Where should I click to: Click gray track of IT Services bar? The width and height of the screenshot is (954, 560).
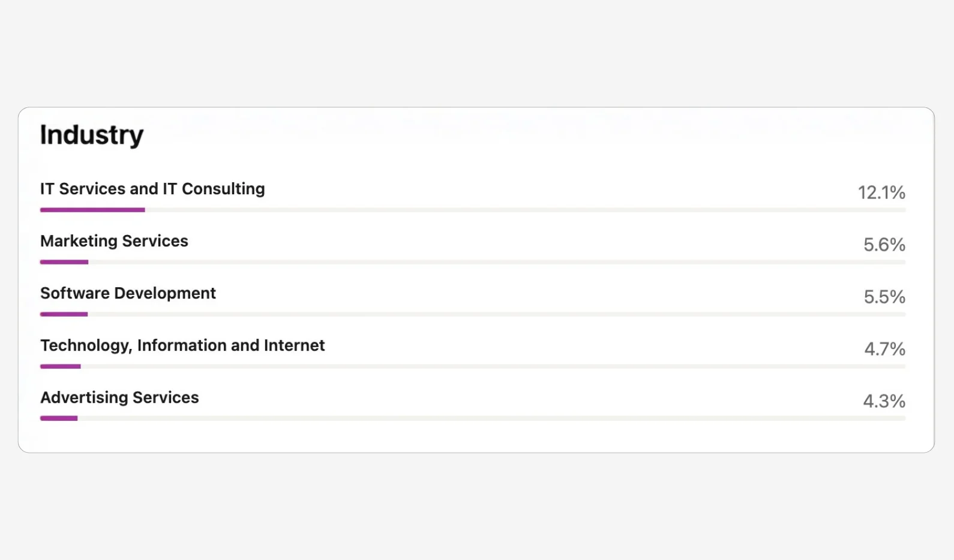click(x=526, y=210)
